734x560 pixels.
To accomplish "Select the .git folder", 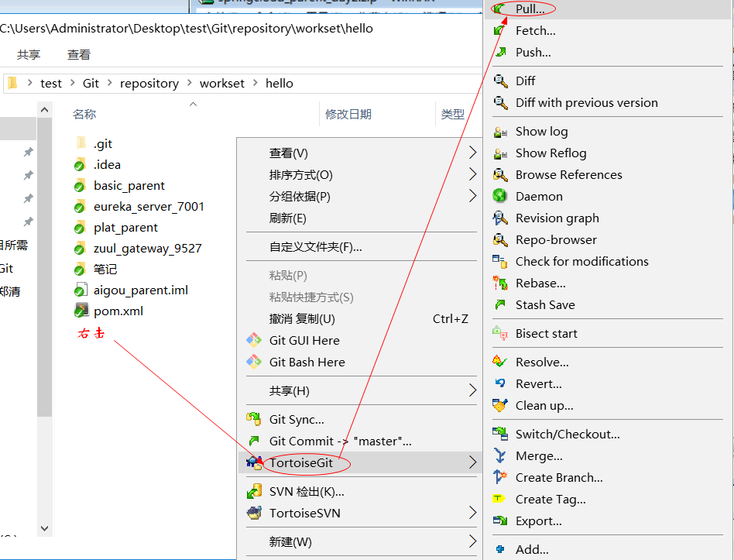I will click(x=93, y=144).
